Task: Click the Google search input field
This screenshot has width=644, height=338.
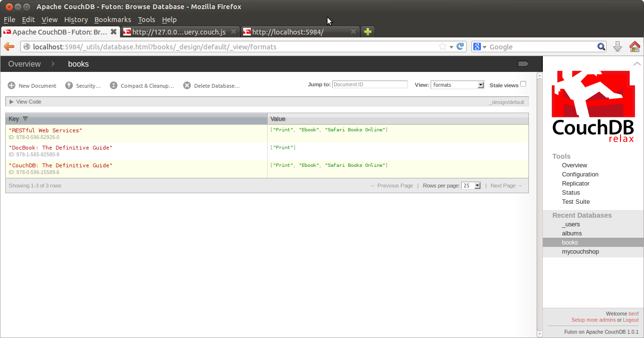Action: tap(542, 47)
